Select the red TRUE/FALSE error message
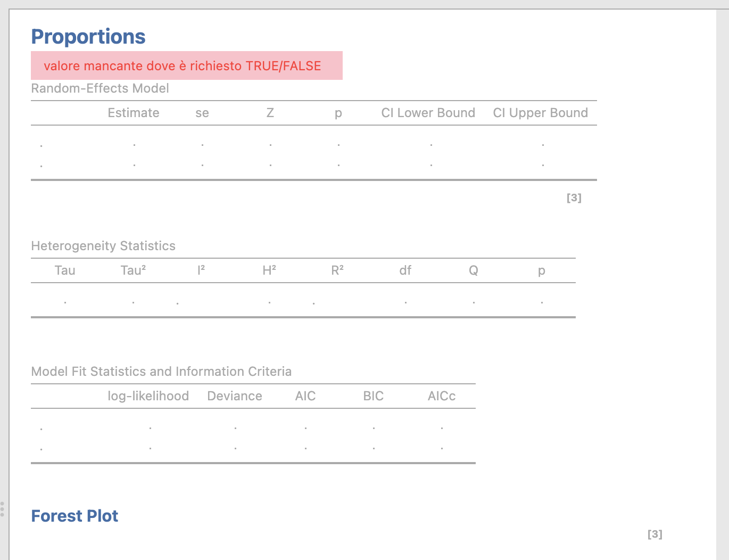 pos(183,66)
